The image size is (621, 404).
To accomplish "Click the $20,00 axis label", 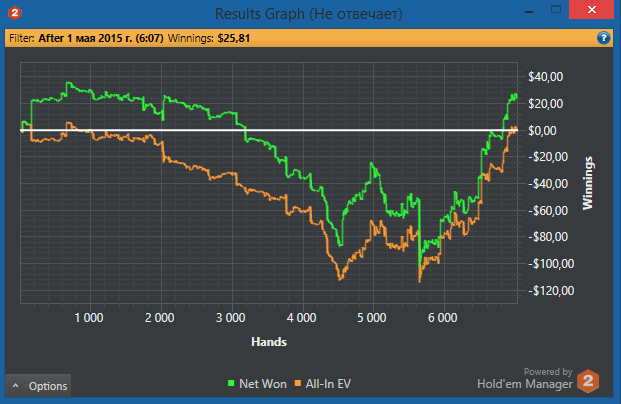I will click(x=545, y=104).
